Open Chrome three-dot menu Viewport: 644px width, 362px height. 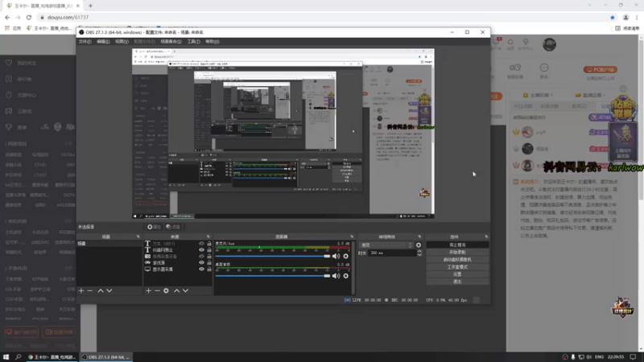(637, 17)
